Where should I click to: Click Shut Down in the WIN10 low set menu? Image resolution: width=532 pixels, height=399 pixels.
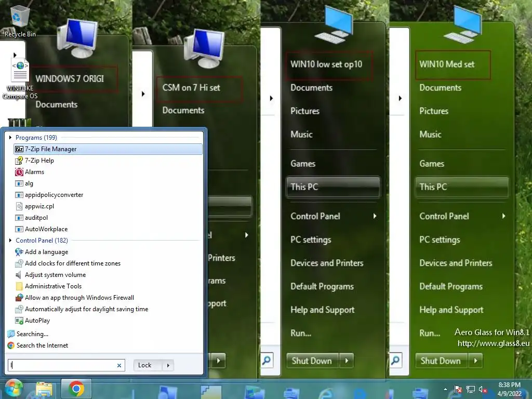313,361
